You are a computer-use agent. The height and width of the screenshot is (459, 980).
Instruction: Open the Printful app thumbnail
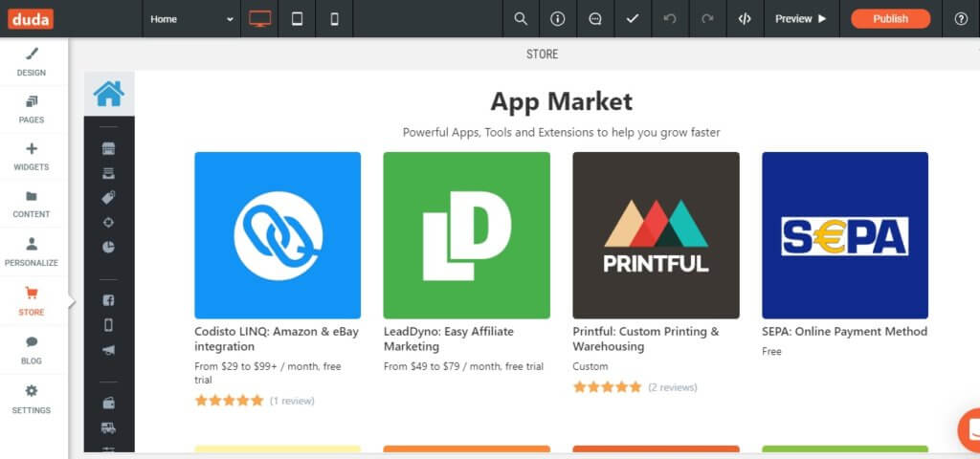pos(656,235)
